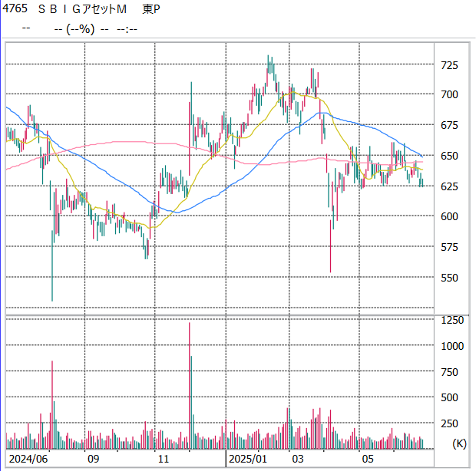Click the 2024/06 date axis label
The image size is (476, 471).
(x=28, y=459)
